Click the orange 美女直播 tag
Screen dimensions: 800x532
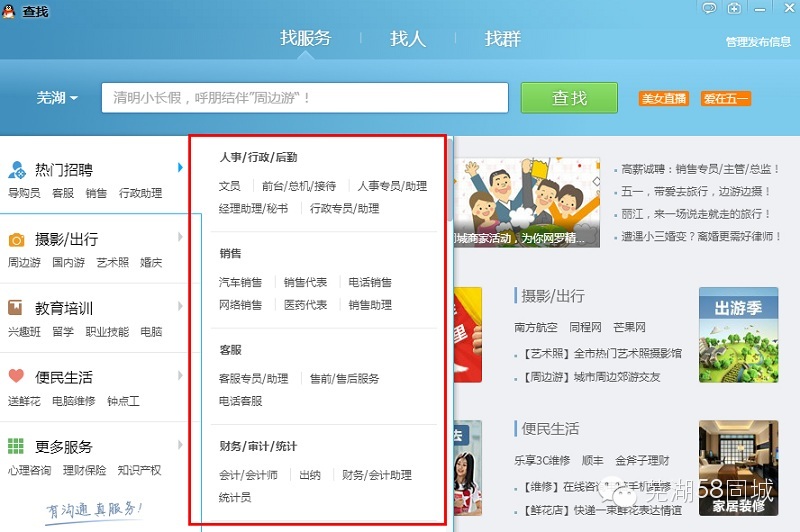coord(664,99)
